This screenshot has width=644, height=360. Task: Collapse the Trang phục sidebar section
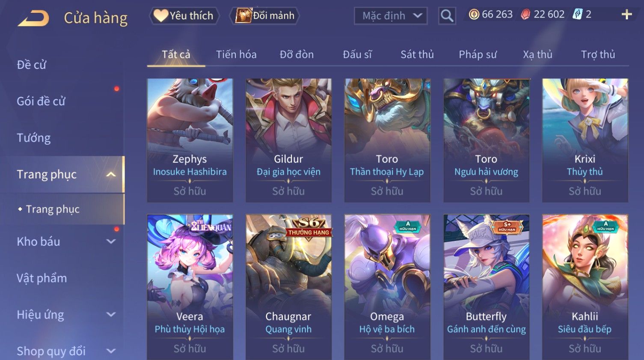tap(111, 174)
